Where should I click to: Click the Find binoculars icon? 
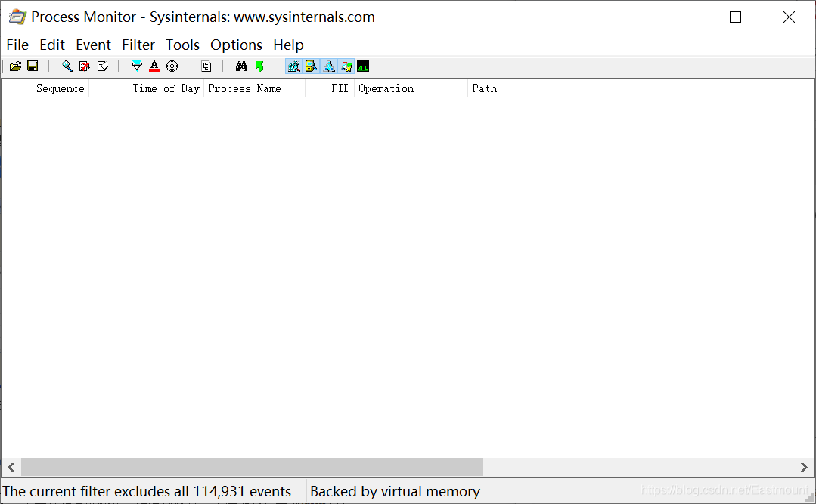coord(241,66)
